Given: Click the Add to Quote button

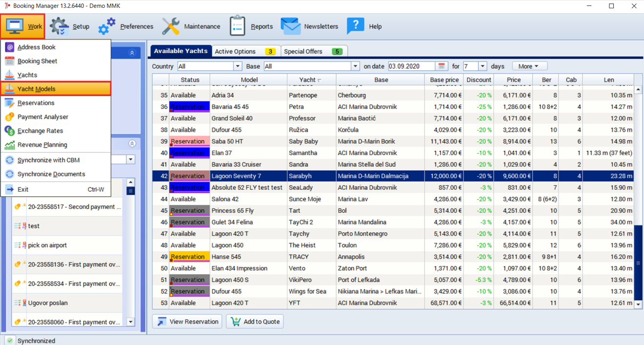Looking at the screenshot, I should click(x=255, y=322).
